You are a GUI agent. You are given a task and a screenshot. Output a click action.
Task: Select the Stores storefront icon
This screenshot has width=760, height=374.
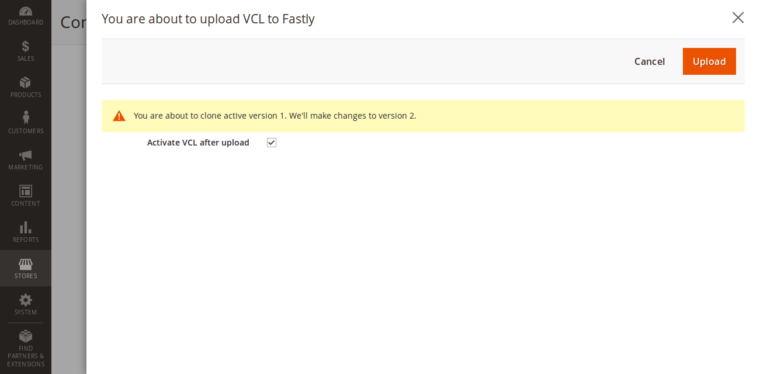coord(25,268)
